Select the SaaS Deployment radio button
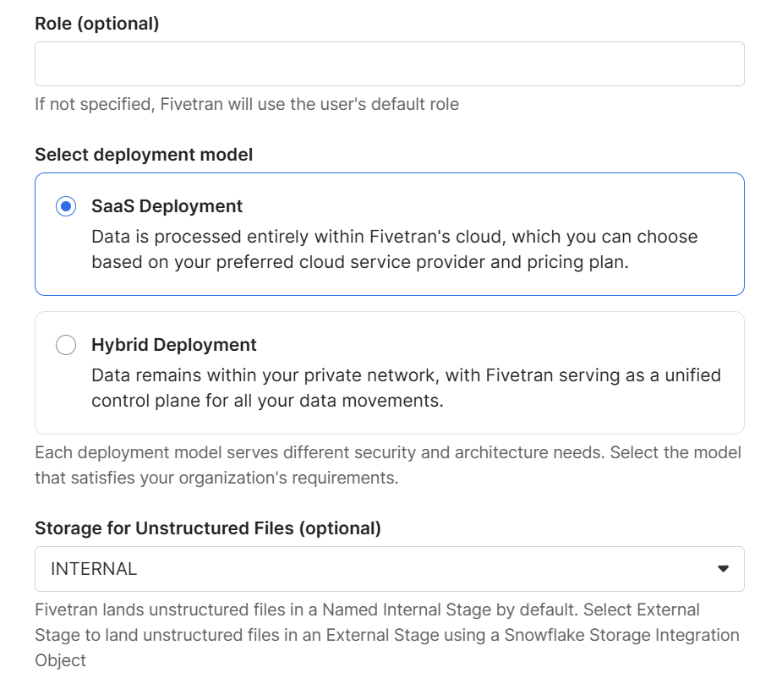This screenshot has width=782, height=700. (x=66, y=206)
